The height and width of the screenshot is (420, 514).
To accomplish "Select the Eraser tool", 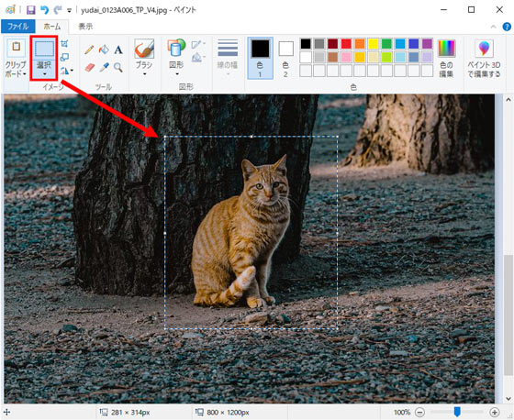I will tap(89, 68).
